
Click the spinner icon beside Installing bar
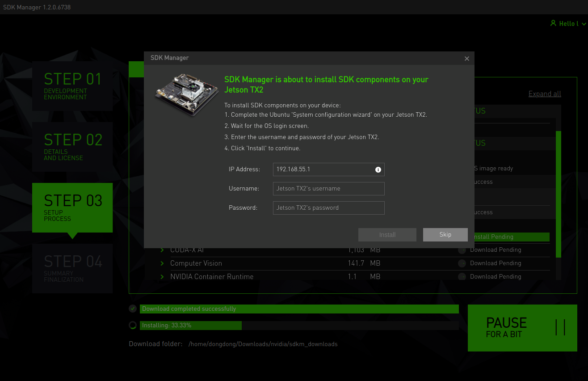133,325
